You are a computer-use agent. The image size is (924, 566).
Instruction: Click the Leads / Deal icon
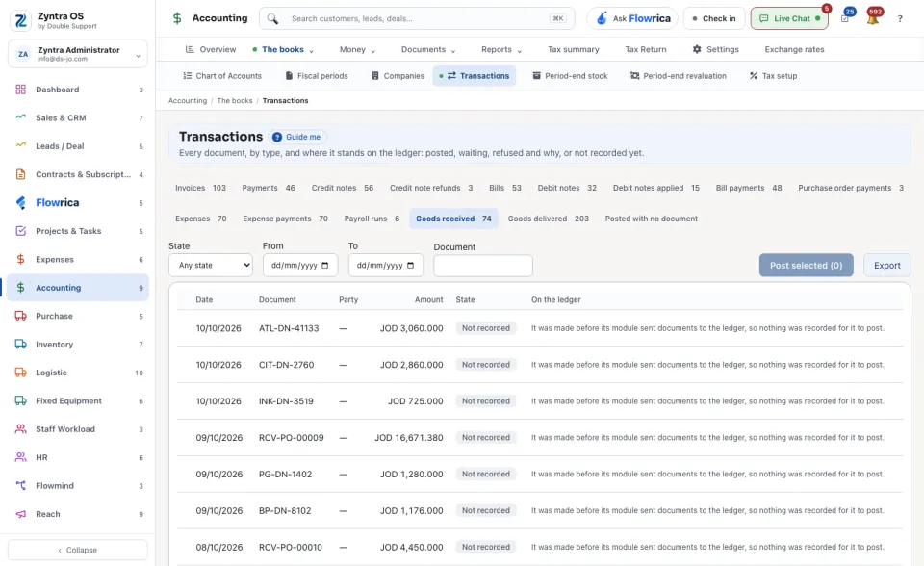click(20, 145)
